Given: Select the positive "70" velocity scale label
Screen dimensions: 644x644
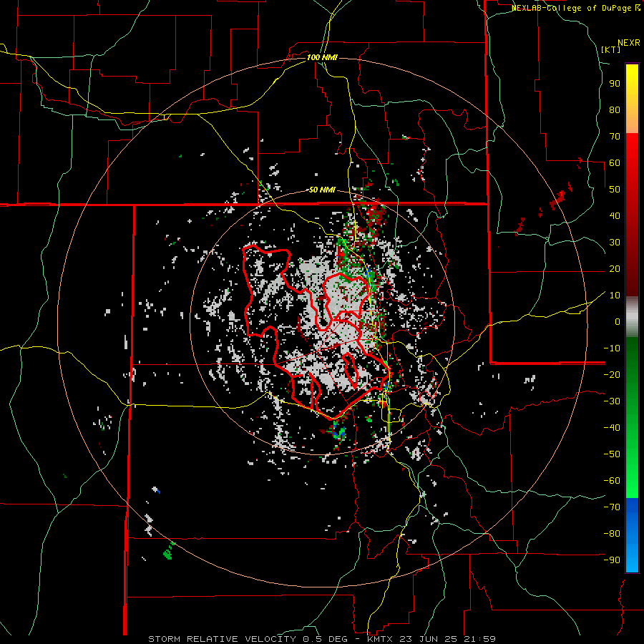Looking at the screenshot, I should pos(615,137).
